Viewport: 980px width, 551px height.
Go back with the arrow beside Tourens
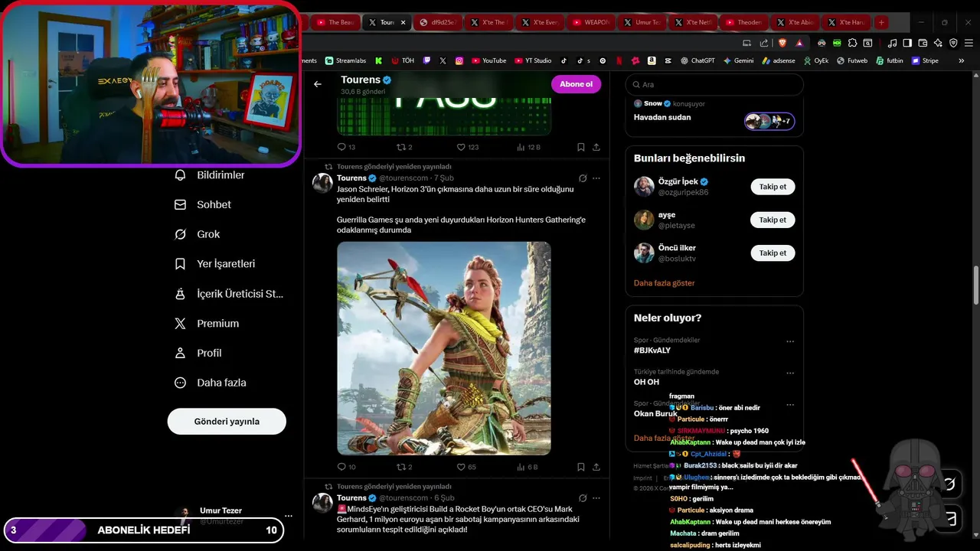tap(318, 84)
